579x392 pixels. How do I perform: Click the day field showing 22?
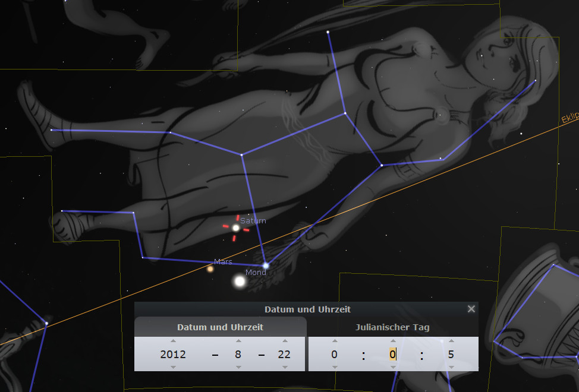pyautogui.click(x=284, y=355)
